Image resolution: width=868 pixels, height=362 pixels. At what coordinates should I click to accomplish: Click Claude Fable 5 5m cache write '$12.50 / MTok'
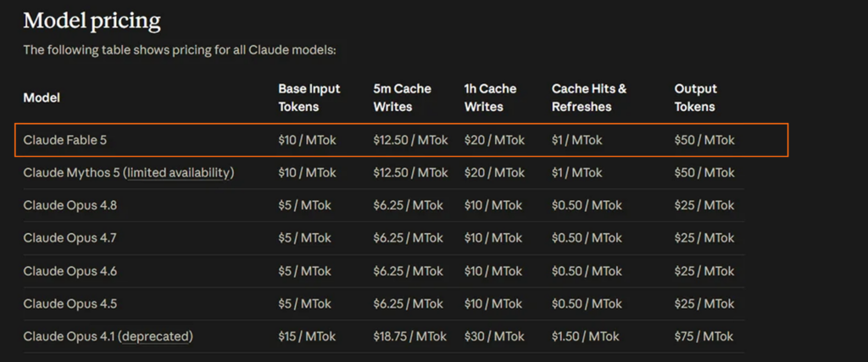[410, 140]
